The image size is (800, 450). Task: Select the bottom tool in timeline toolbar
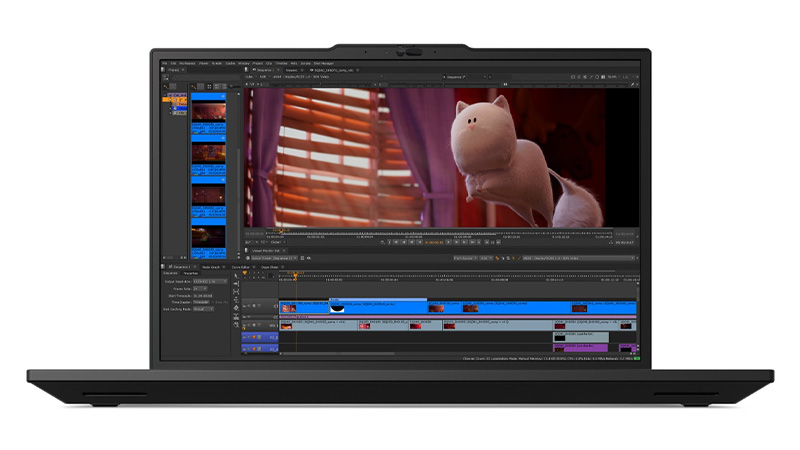tap(236, 324)
